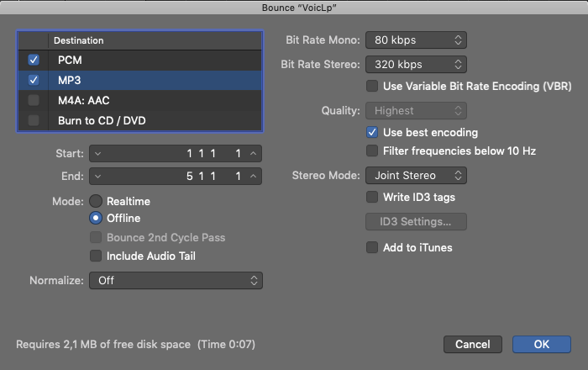
Task: Uncheck the PCM destination checkbox
Action: click(34, 61)
